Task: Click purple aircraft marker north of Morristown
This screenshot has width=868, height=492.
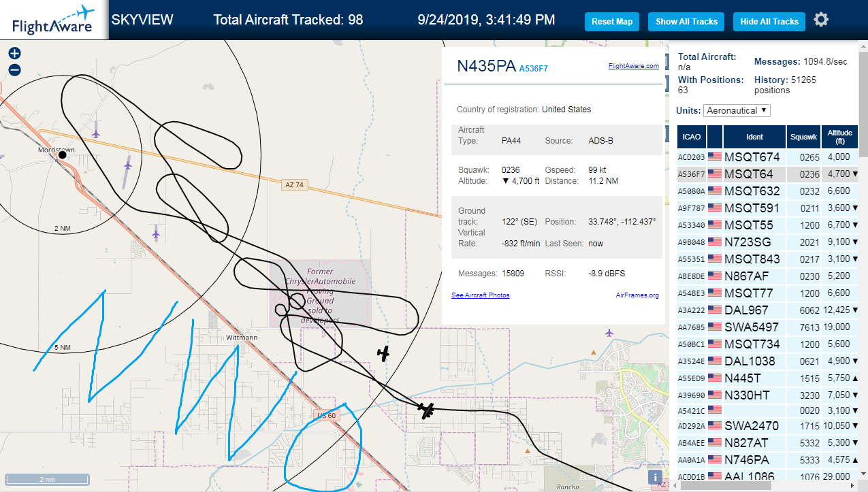Action: tap(96, 133)
